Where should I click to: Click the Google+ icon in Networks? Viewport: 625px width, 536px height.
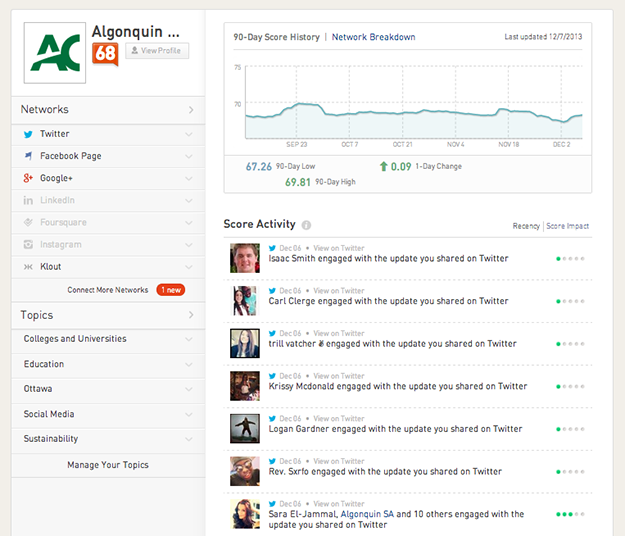(x=28, y=178)
